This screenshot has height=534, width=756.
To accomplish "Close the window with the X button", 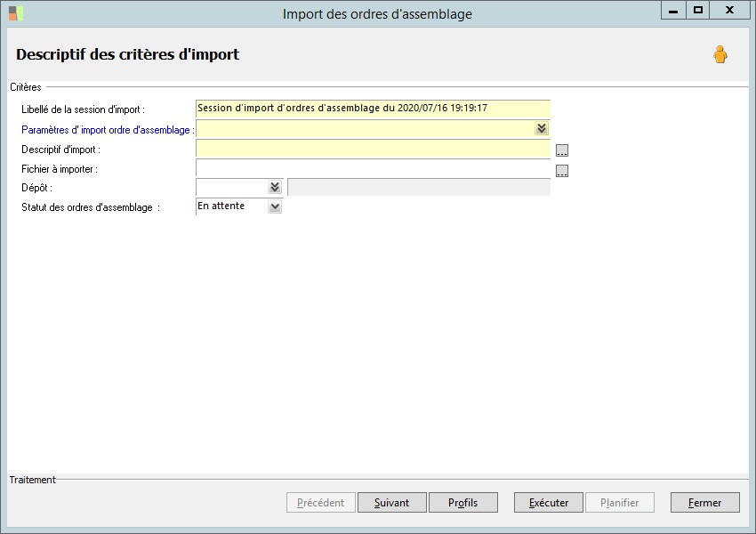I will [x=729, y=10].
